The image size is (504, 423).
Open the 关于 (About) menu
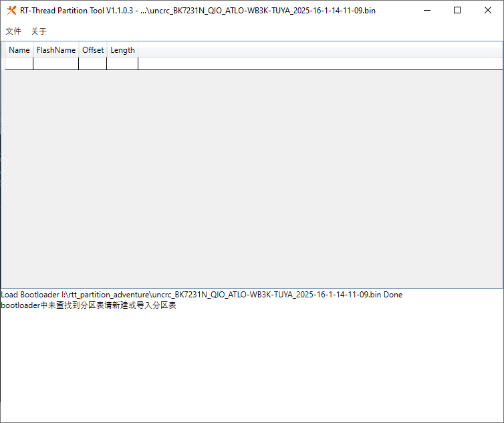39,31
